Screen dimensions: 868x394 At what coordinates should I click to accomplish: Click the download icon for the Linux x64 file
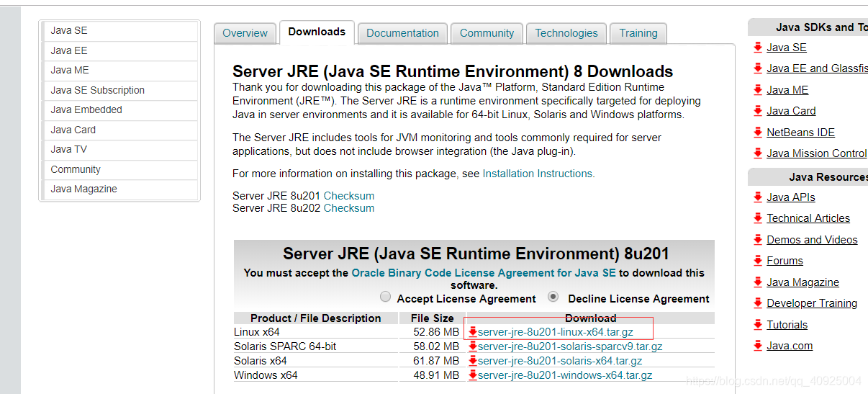(473, 332)
